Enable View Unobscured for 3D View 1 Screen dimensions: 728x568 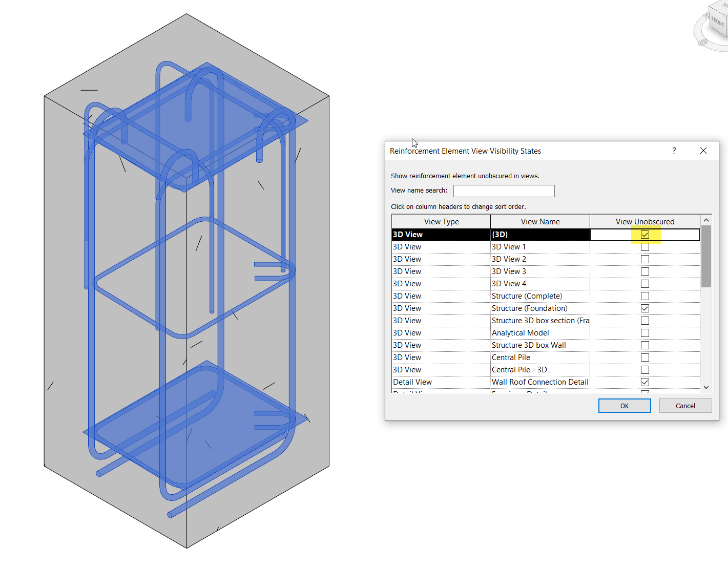644,246
